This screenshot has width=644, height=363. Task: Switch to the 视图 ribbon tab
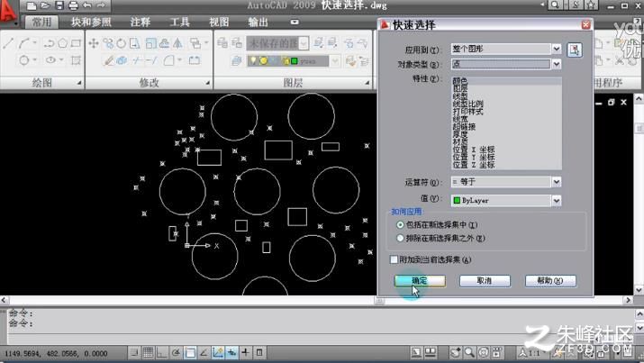(219, 22)
